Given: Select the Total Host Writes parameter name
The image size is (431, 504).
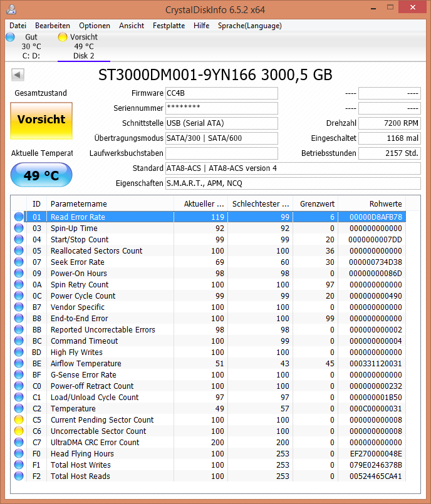Looking at the screenshot, I should coord(81,465).
